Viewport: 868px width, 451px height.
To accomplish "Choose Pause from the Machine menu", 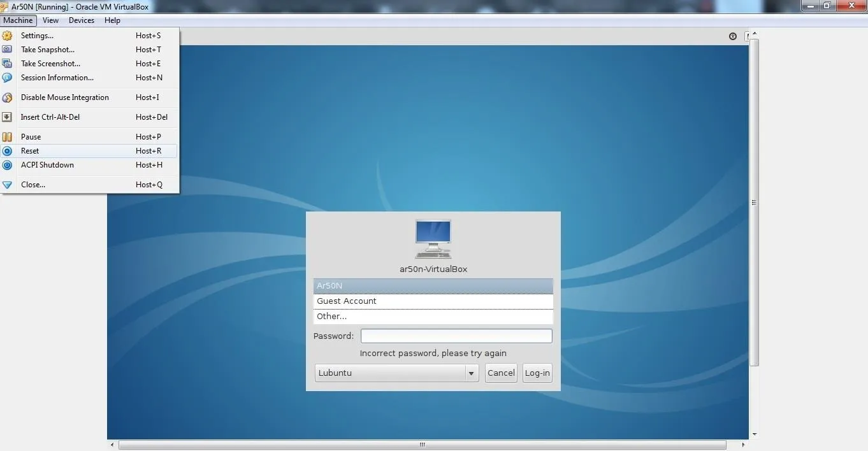I will coord(89,137).
